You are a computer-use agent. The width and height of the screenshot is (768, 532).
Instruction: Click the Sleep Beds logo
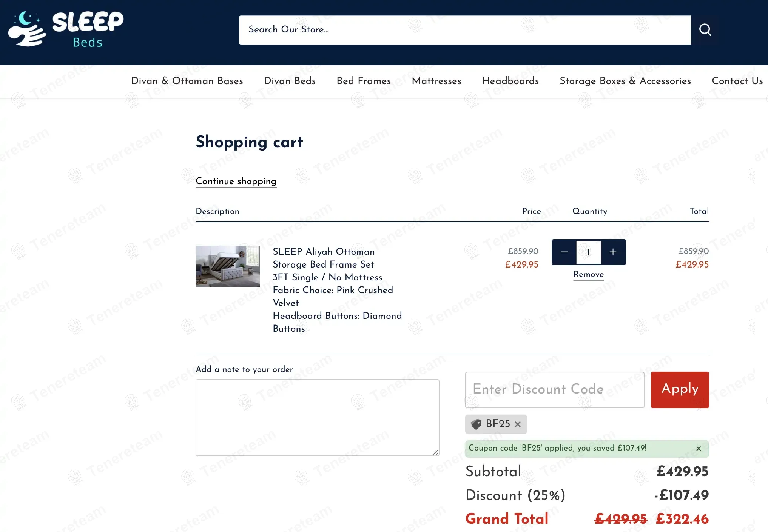[66, 29]
